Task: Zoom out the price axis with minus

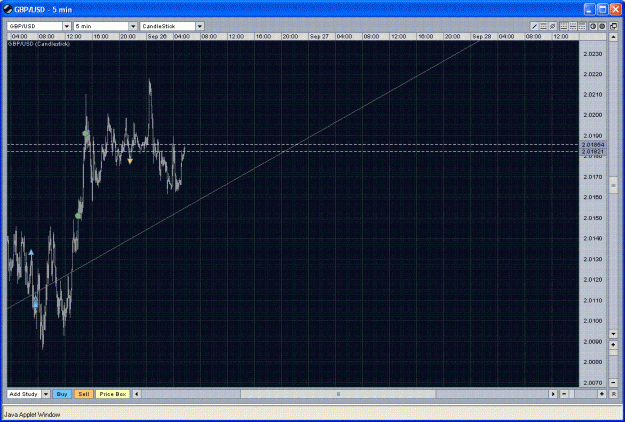Action: 613,383
